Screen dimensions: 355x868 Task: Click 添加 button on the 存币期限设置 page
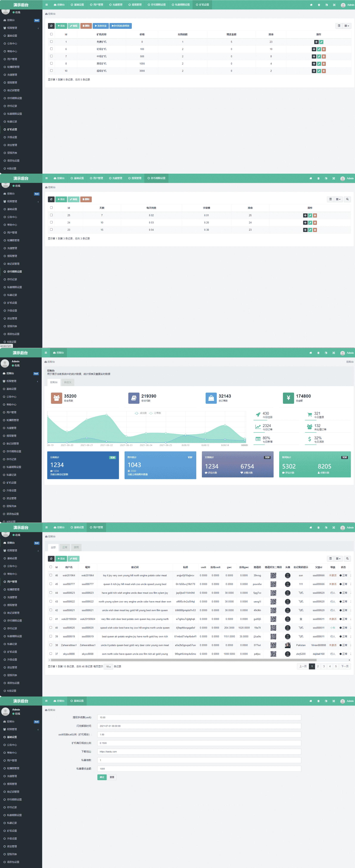click(x=61, y=199)
